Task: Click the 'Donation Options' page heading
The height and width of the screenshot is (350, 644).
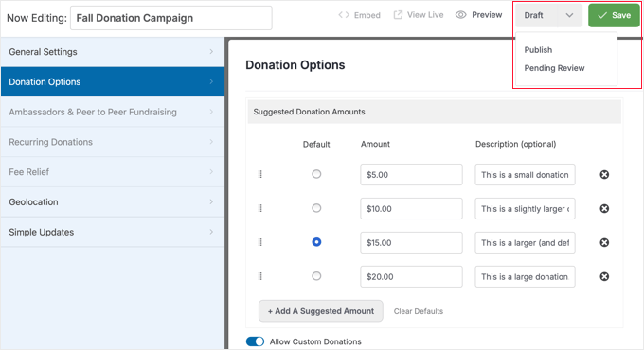Action: [x=295, y=65]
